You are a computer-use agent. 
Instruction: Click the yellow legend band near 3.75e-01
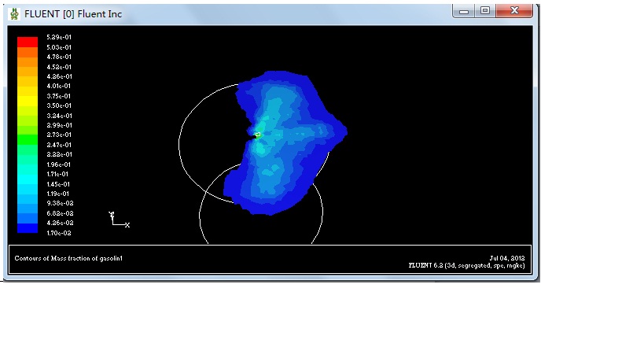(x=28, y=96)
